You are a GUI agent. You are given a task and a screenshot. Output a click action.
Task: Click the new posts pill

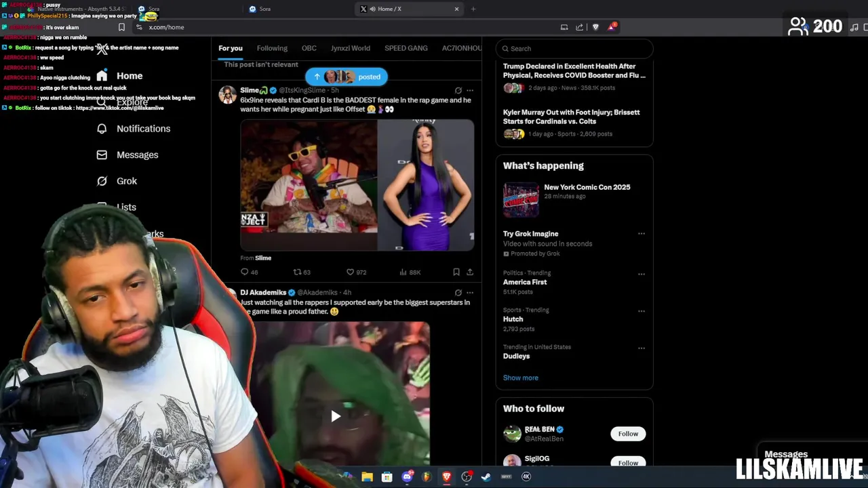click(x=347, y=77)
